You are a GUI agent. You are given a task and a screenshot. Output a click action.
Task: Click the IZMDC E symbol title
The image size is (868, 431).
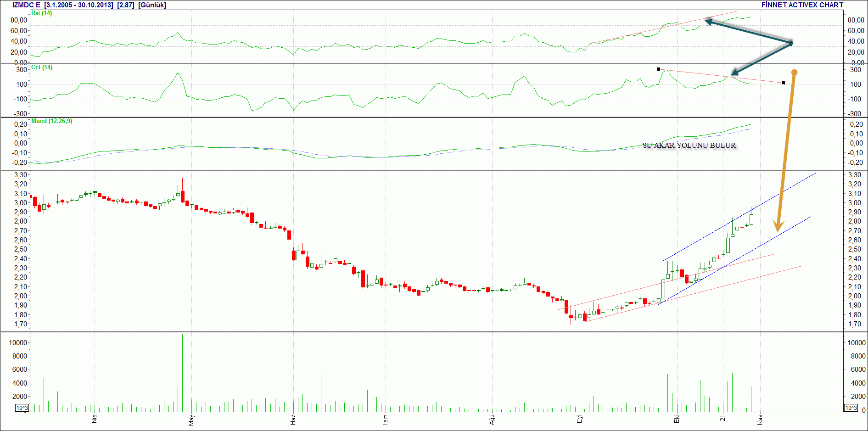26,5
